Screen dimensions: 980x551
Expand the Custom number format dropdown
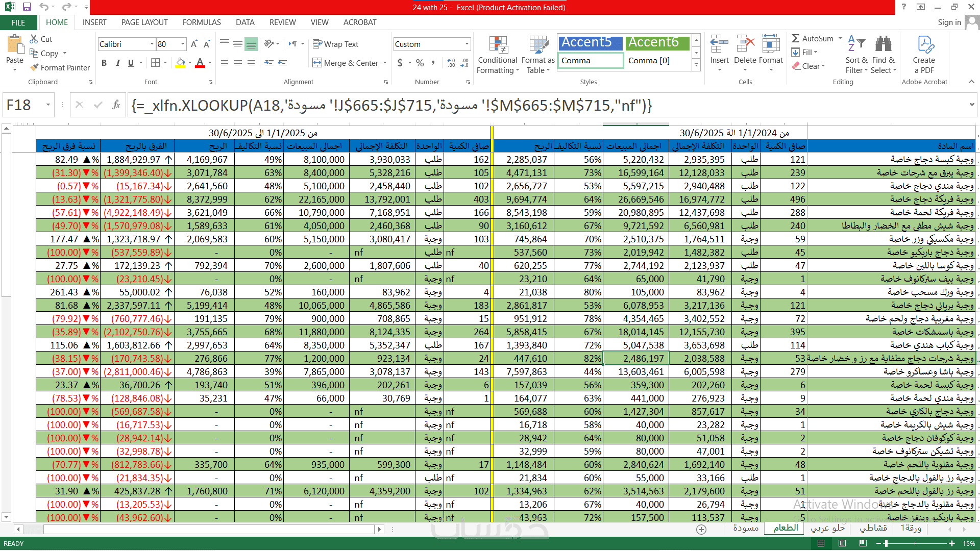coord(467,44)
